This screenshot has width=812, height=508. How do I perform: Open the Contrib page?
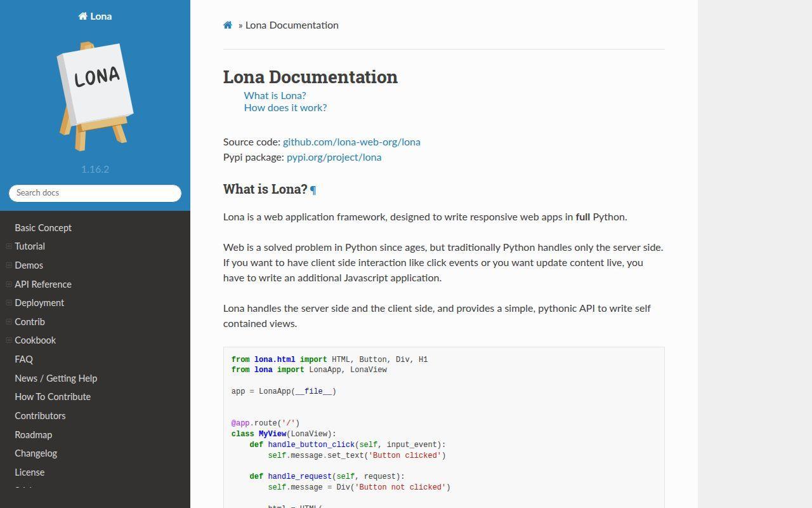pyautogui.click(x=30, y=322)
